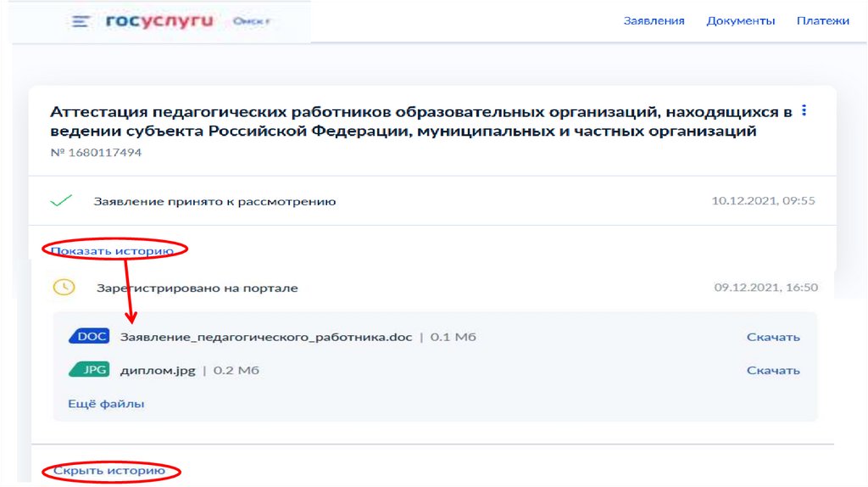The height and width of the screenshot is (487, 868).
Task: Click the application number № 1680117494
Action: (96, 153)
